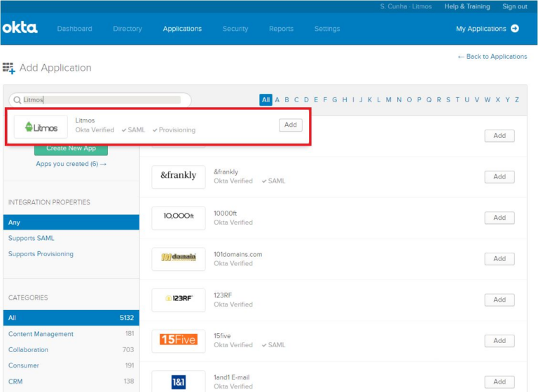Click the S. Cunha - Litmos user label

406,6
